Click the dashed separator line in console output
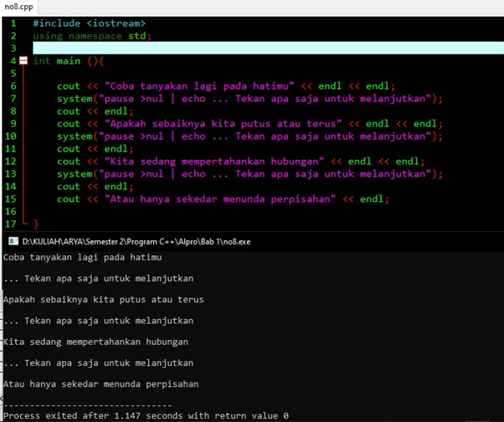Image resolution: width=504 pixels, height=422 pixels. tap(87, 405)
